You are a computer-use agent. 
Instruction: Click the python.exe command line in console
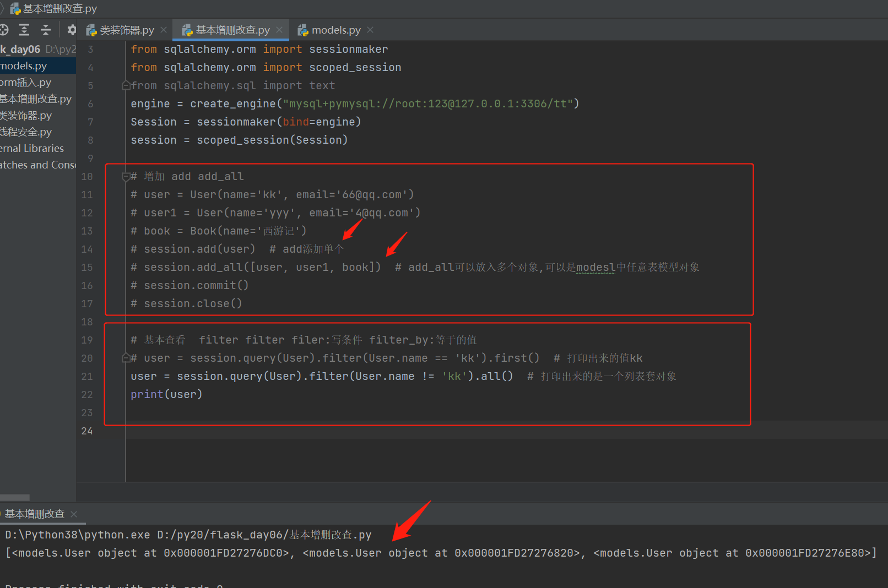tap(188, 535)
